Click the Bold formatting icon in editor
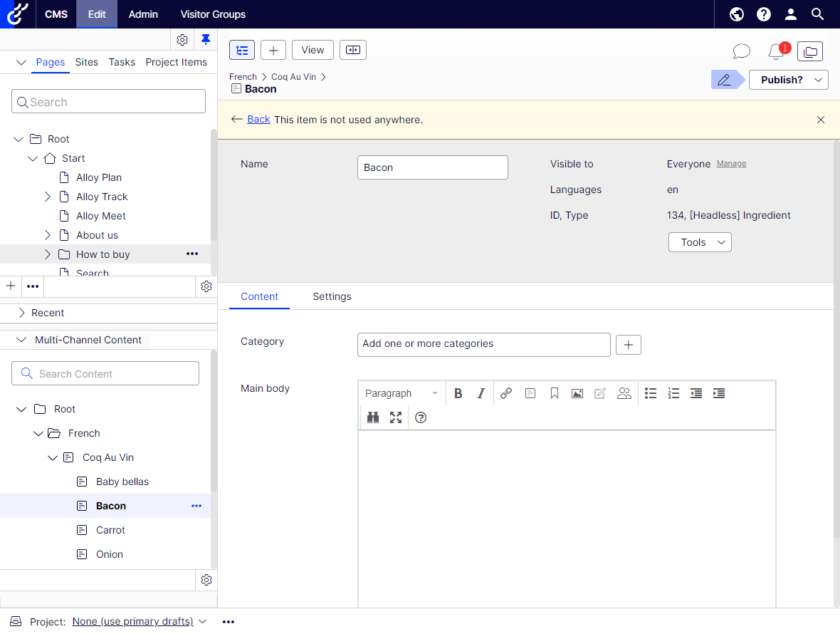This screenshot has height=634, width=840. [x=458, y=393]
